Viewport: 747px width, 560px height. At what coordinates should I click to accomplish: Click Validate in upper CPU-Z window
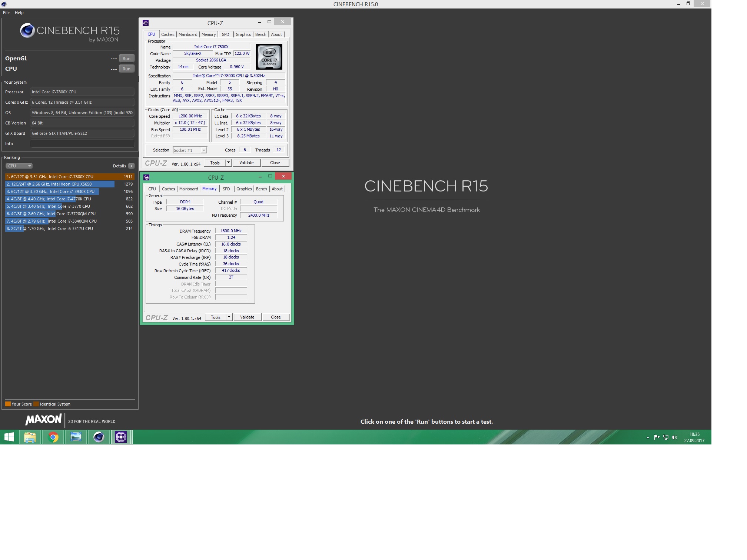coord(246,163)
